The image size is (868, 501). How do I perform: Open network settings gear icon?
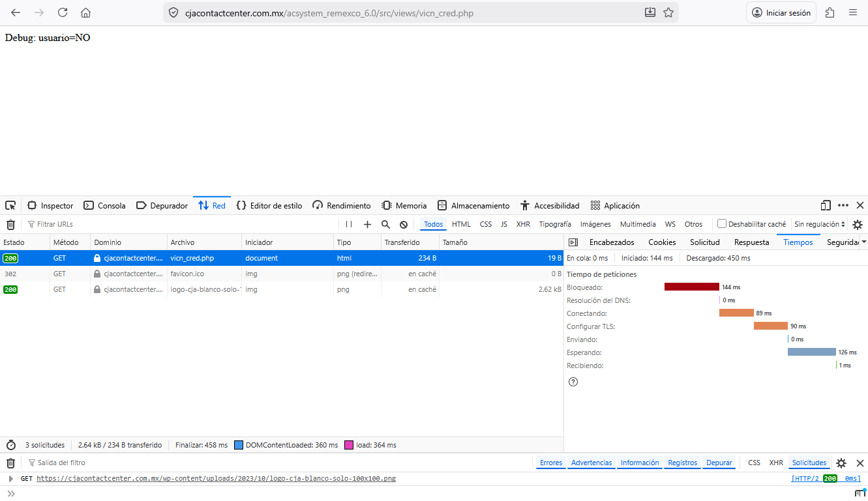click(x=858, y=224)
